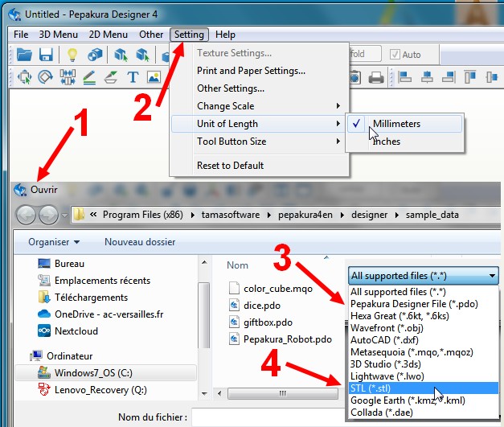The width and height of the screenshot is (504, 427).
Task: Click designer in the breadcrumb path
Action: (369, 215)
